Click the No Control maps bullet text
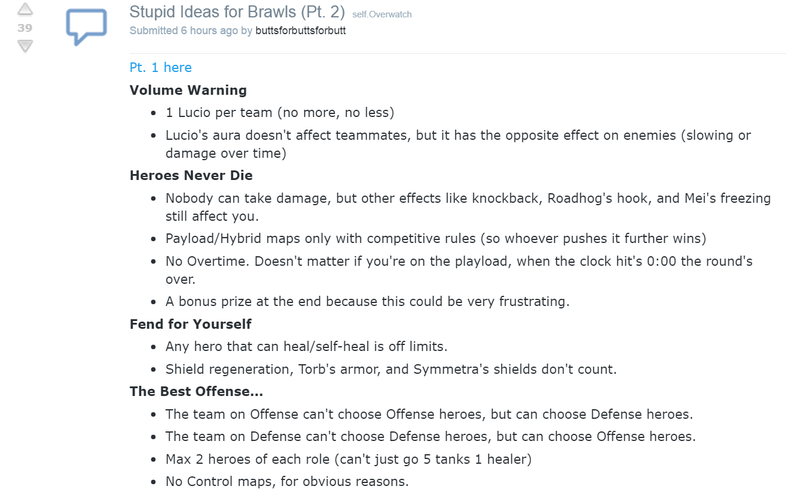 [x=287, y=481]
